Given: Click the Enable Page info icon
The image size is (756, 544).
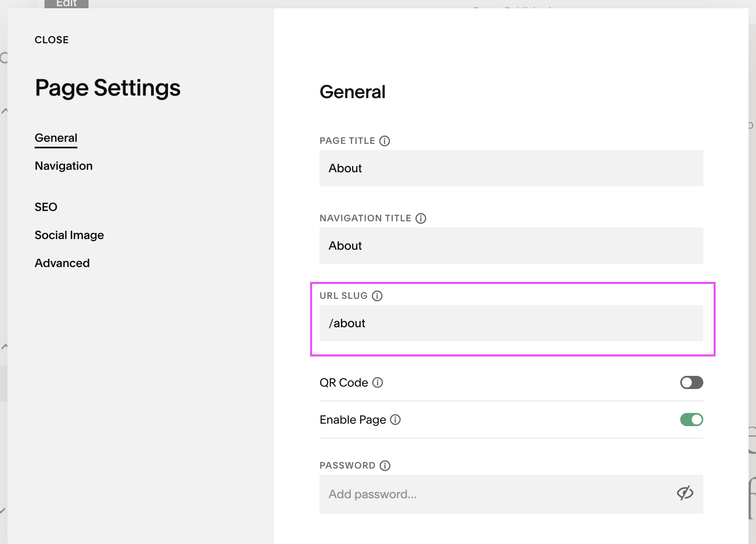Looking at the screenshot, I should pyautogui.click(x=395, y=420).
